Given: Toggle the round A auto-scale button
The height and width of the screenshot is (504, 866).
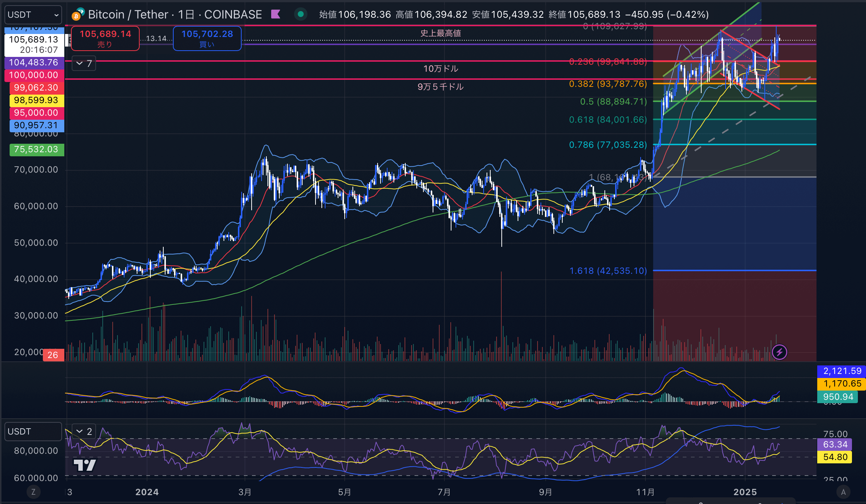Looking at the screenshot, I should (x=843, y=492).
